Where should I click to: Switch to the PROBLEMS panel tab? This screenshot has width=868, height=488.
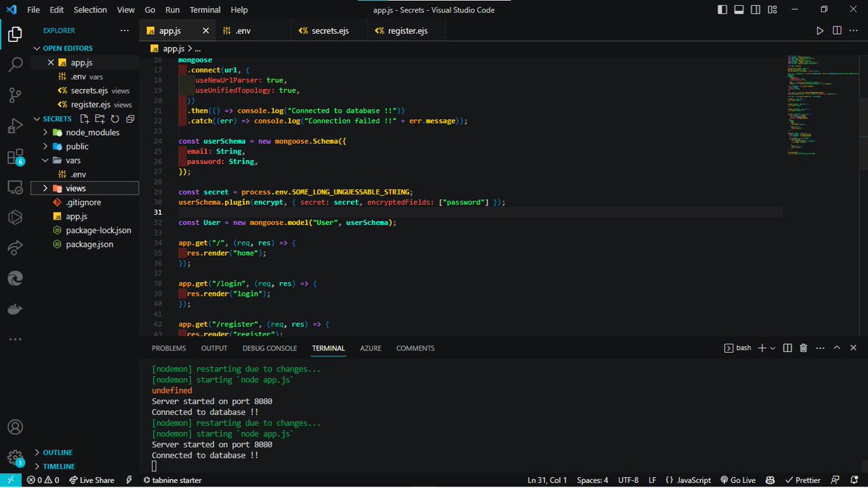pyautogui.click(x=169, y=348)
